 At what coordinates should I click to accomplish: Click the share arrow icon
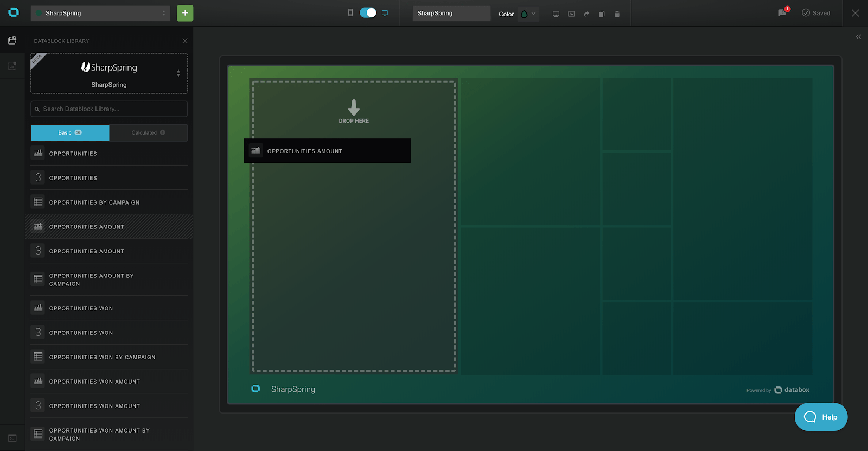click(586, 14)
